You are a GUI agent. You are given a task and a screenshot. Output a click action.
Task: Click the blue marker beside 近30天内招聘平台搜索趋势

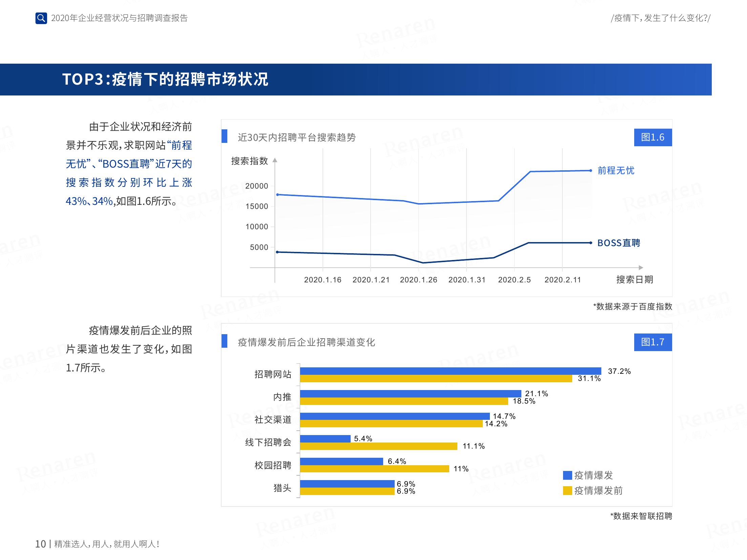(x=224, y=136)
